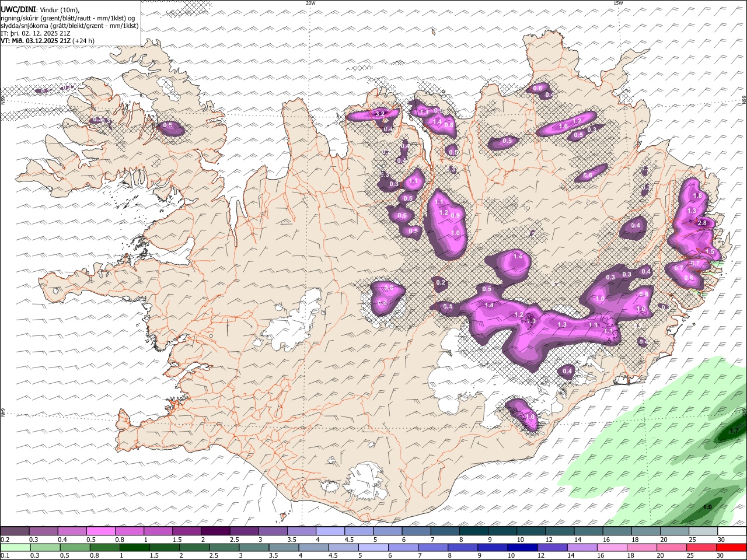Viewport: 747px width, 560px height.
Task: Click the "20W" longitude label
Action: 310,3
